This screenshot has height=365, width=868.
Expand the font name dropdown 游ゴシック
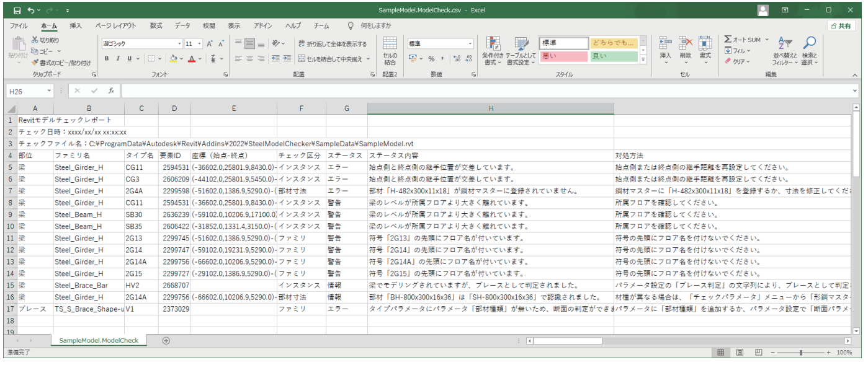coord(180,44)
